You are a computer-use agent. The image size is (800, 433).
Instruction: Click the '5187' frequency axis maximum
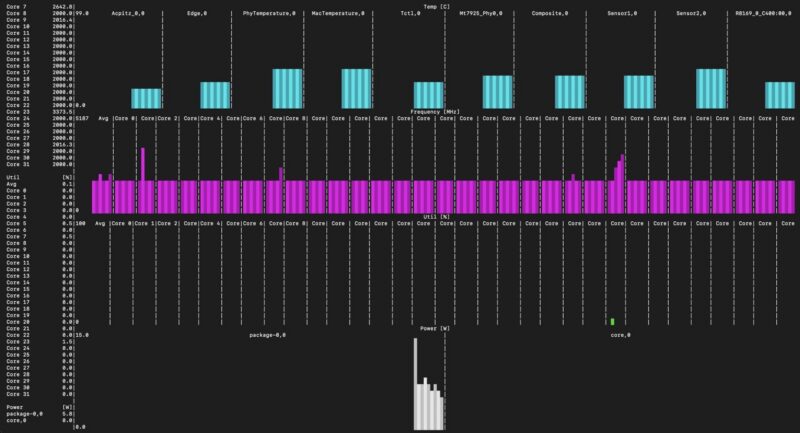[x=82, y=118]
